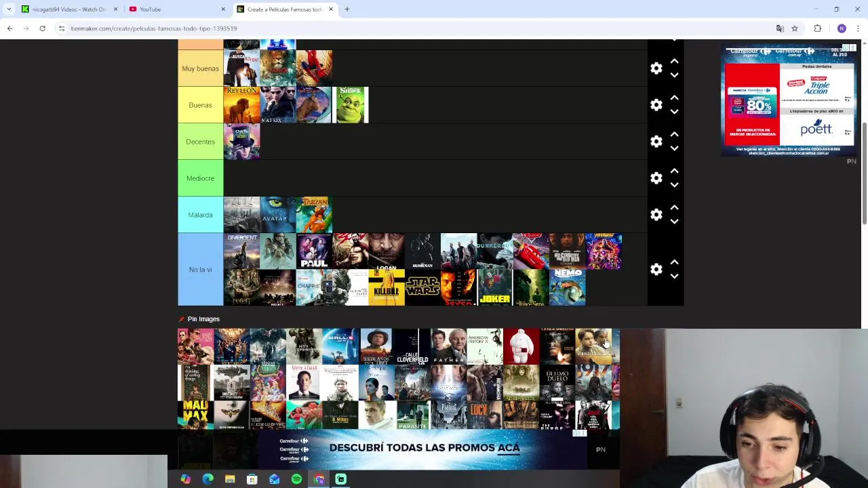Viewport: 868px width, 488px height.
Task: Open Outlook from the taskbar
Action: pyautogui.click(x=274, y=479)
